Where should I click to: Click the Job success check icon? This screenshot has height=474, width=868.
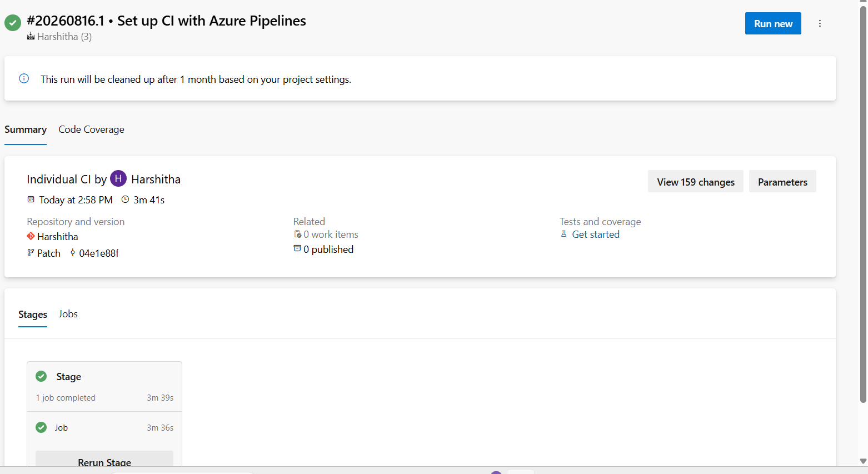tap(41, 427)
